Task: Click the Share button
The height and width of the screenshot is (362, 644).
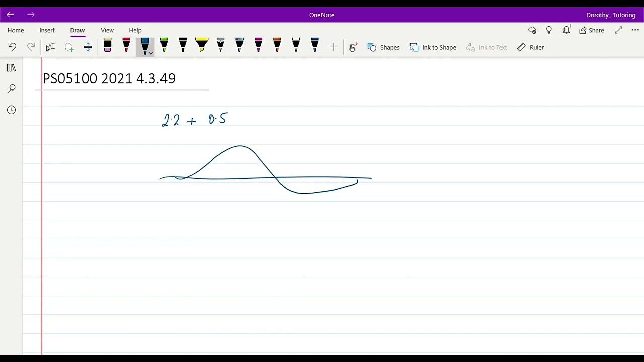Action: pyautogui.click(x=591, y=30)
